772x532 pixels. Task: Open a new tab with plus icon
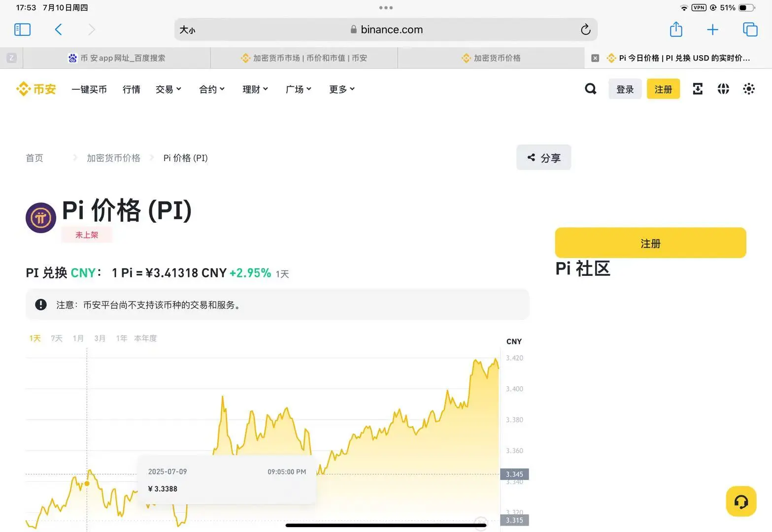coord(712,30)
